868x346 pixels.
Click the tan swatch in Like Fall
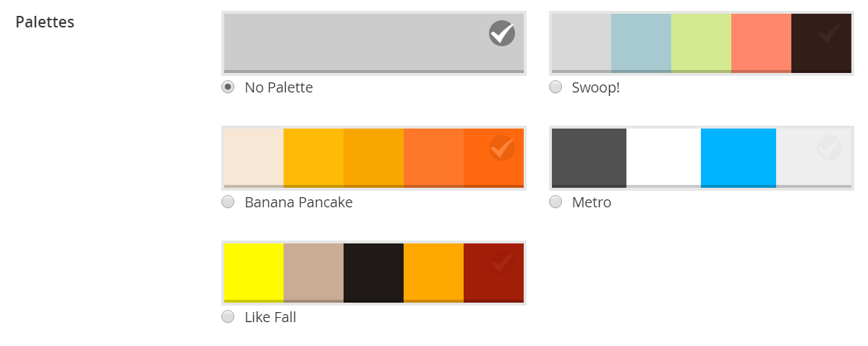pos(313,272)
